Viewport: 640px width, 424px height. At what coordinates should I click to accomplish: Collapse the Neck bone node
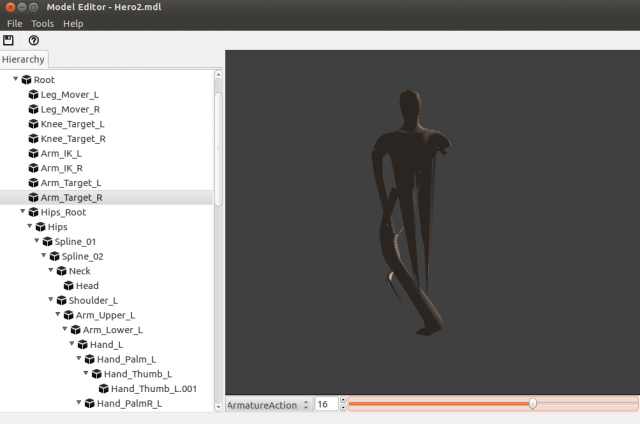(x=51, y=271)
